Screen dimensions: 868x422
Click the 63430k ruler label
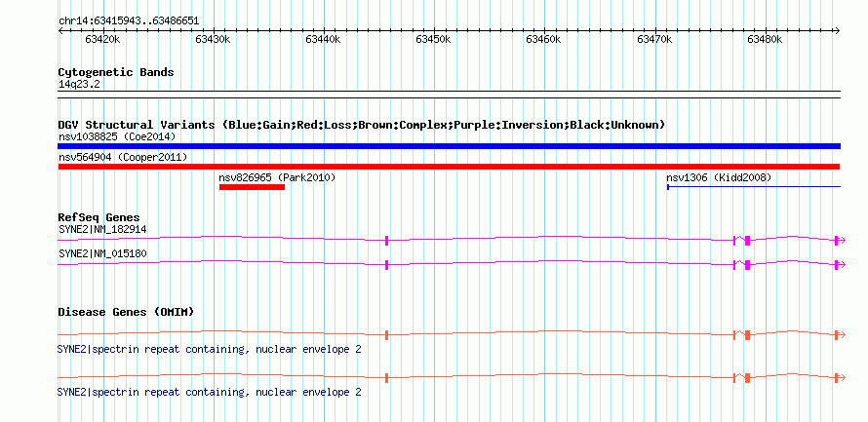point(213,39)
